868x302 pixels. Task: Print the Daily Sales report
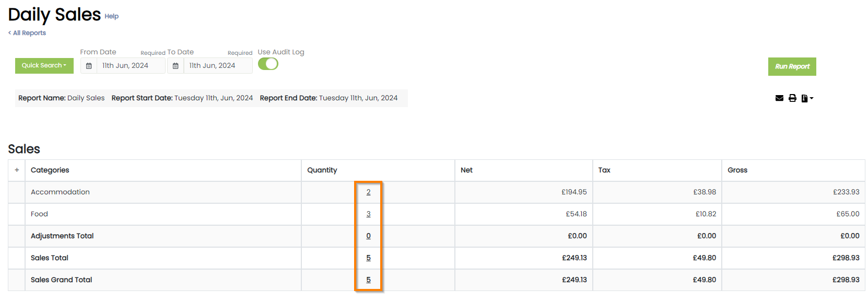(x=792, y=98)
